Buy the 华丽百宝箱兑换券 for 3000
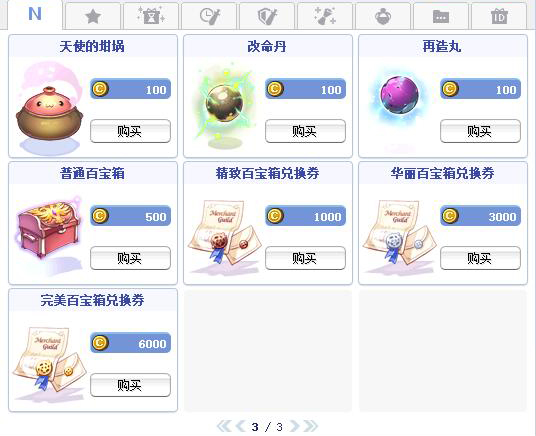This screenshot has width=536, height=436. click(x=480, y=258)
